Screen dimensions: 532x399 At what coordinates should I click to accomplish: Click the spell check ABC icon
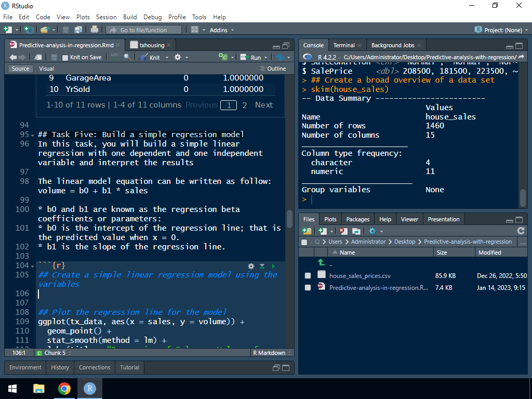(x=115, y=57)
